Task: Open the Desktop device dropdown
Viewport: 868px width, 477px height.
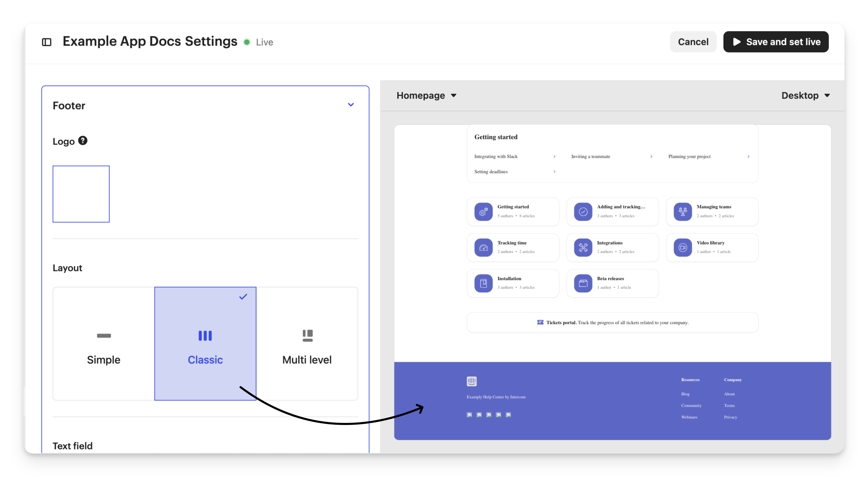Action: pos(805,96)
